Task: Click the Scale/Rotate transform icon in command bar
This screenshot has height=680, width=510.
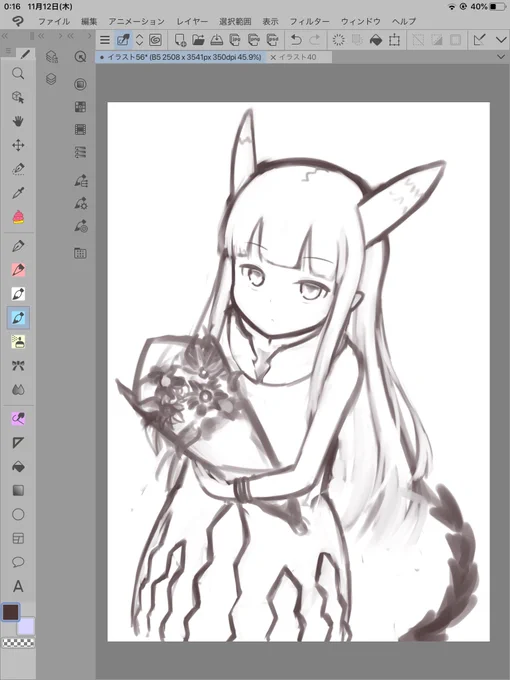Action: point(394,40)
